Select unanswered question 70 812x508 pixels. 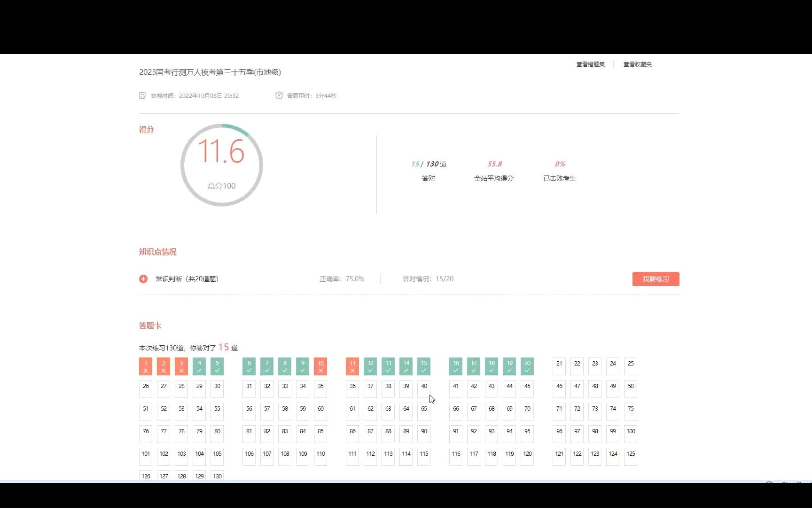click(527, 412)
